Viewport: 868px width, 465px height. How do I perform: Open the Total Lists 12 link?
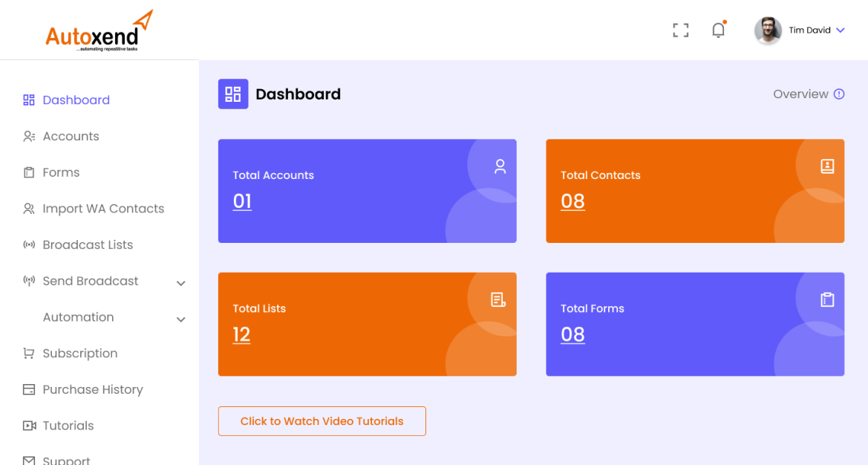coord(241,335)
